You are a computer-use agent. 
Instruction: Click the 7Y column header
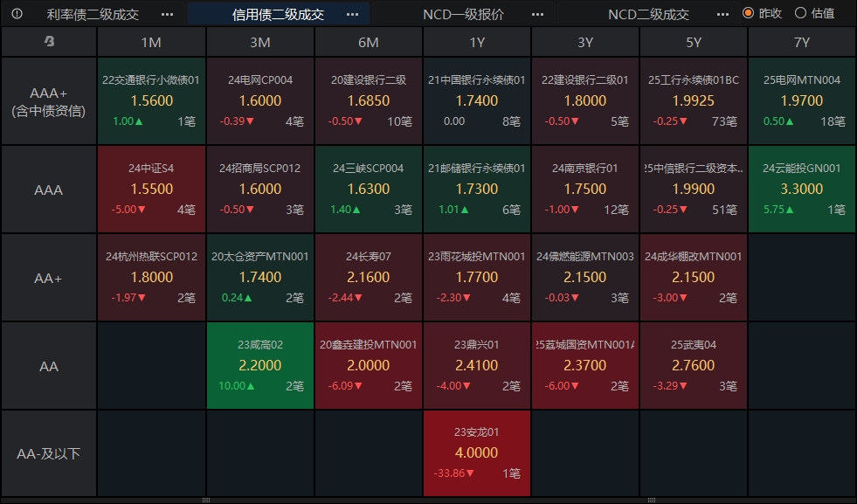click(802, 42)
